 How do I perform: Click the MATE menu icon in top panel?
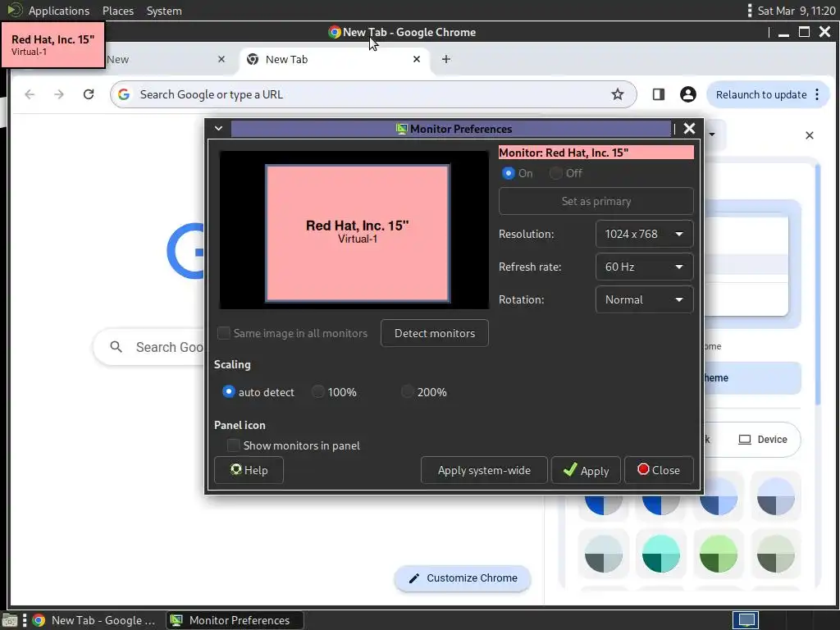(13, 10)
